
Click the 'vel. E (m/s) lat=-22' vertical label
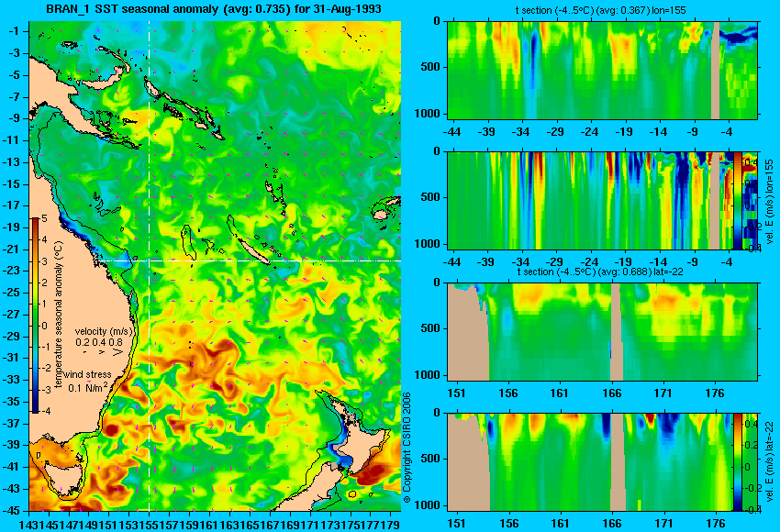tap(770, 463)
